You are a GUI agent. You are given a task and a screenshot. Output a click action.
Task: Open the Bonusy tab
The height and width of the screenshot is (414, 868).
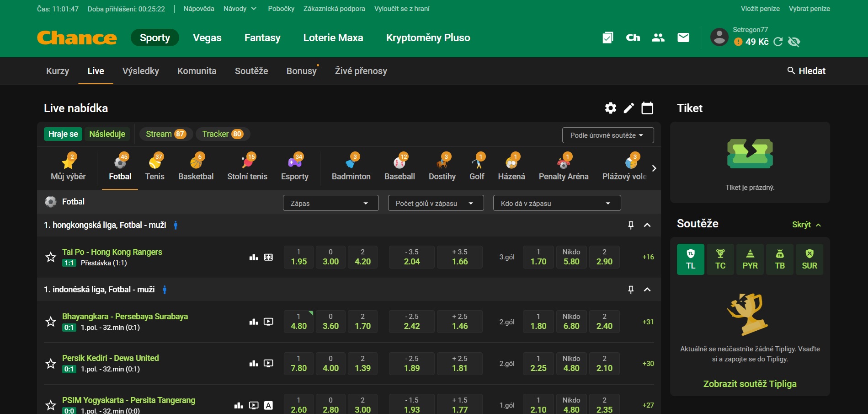(302, 71)
